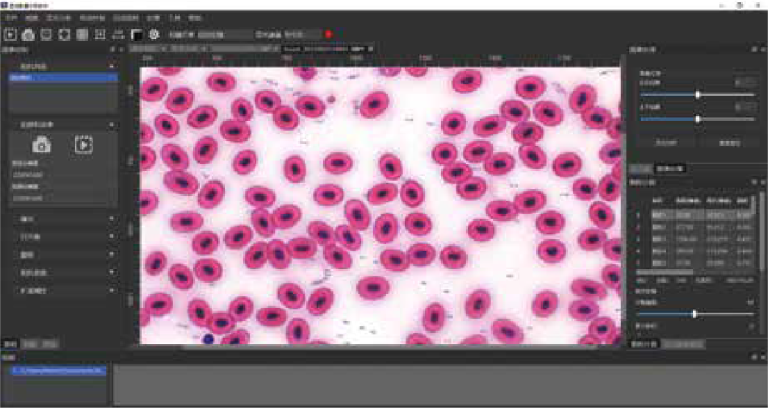Screen dimensions: 768x408
Task: Expand the first collapsed section in left panel
Action: [60, 218]
